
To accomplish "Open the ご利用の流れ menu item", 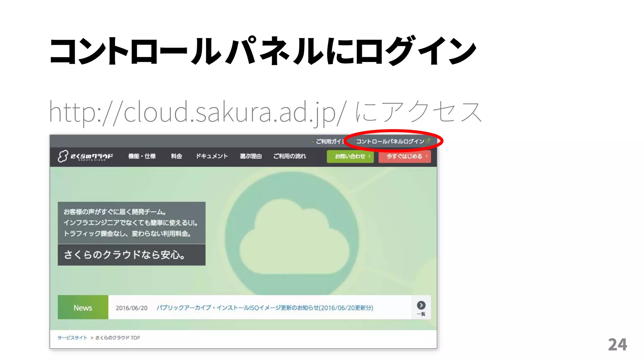I will (x=290, y=156).
